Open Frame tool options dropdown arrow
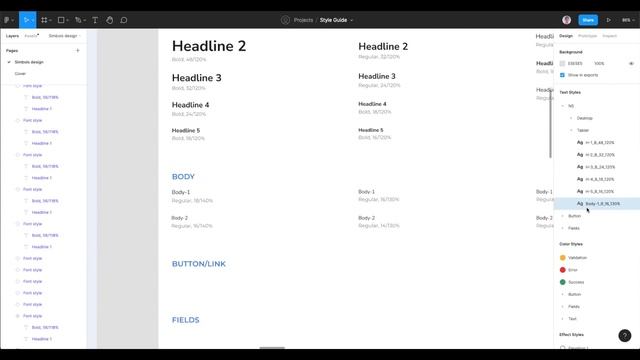Screen dimensions: 640x360 50,20
